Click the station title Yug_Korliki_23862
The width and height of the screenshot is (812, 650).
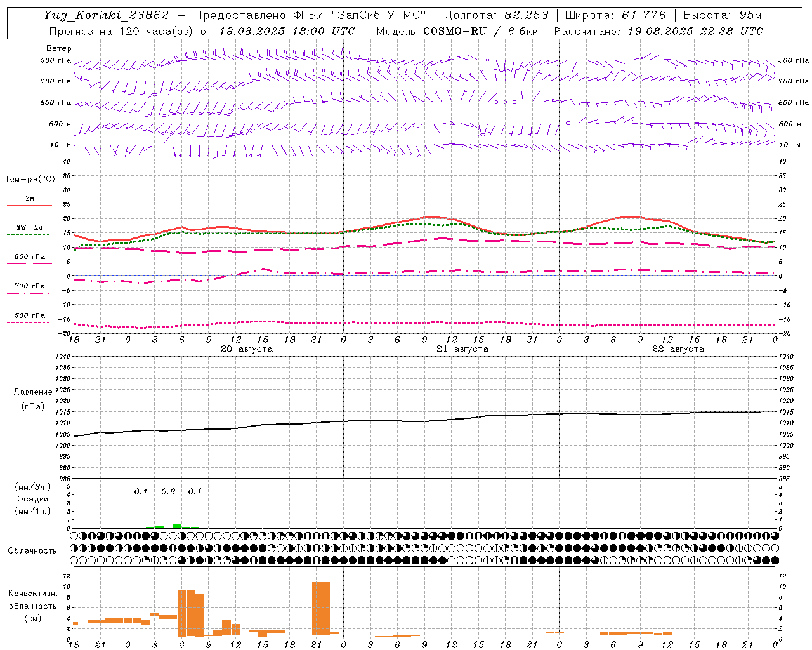click(107, 15)
